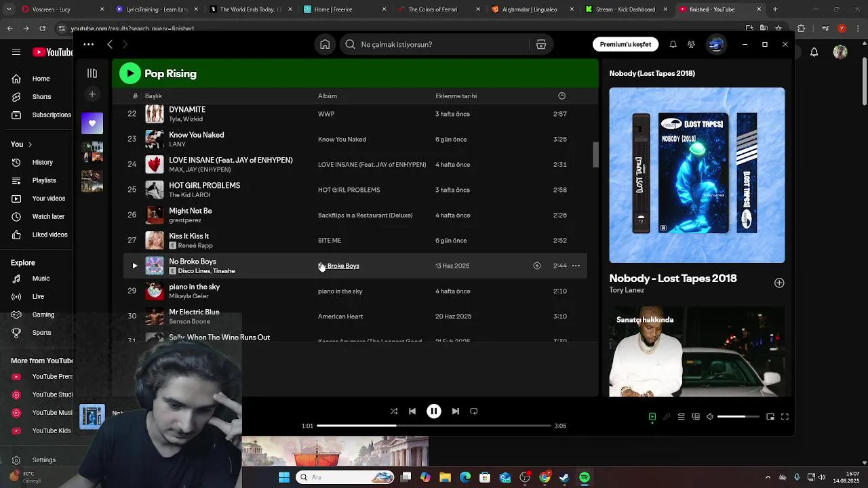The width and height of the screenshot is (868, 488).
Task: Select the Mr Electric Blue track
Action: coord(355,316)
